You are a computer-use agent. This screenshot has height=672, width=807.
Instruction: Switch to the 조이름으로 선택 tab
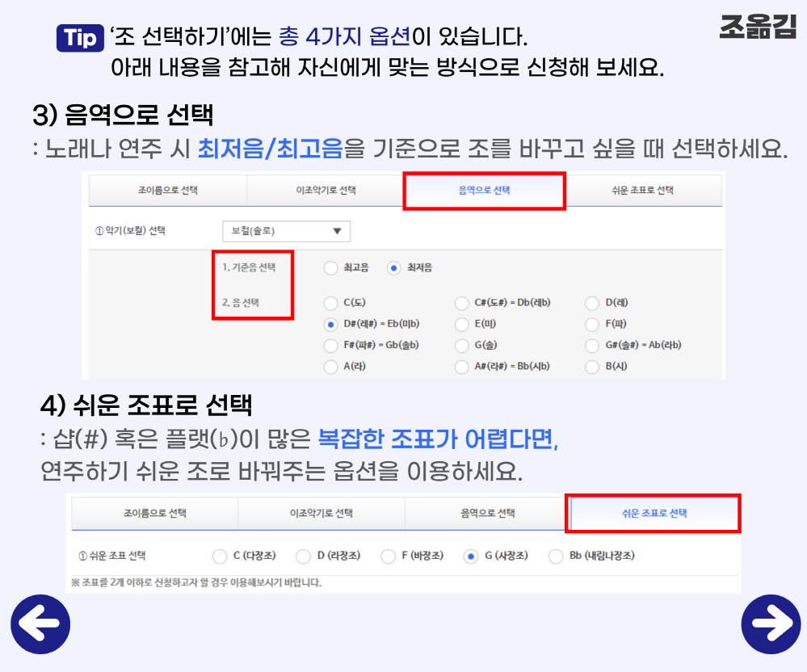click(168, 191)
